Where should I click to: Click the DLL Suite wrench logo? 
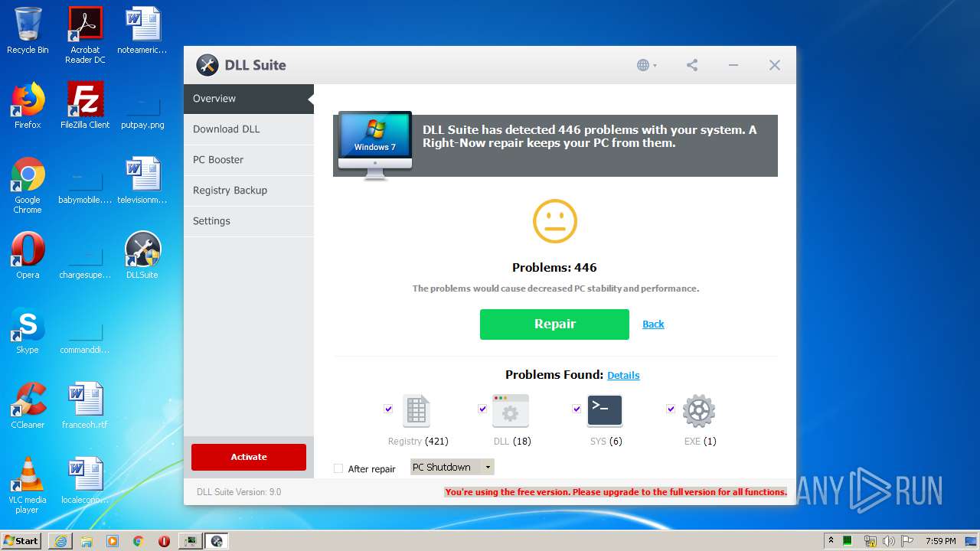pos(207,65)
